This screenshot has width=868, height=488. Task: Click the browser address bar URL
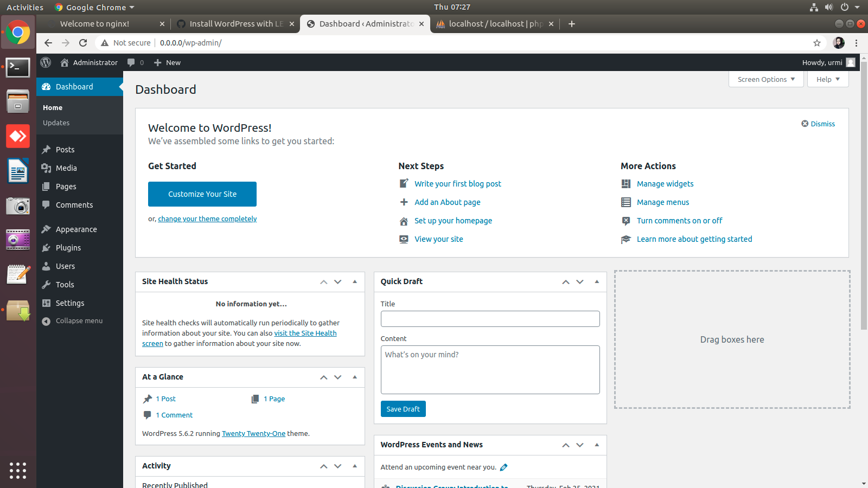(x=191, y=43)
